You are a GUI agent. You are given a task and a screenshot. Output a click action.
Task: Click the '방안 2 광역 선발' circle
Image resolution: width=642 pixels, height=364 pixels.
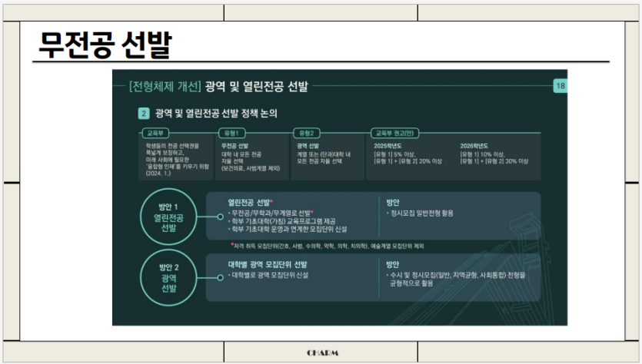tap(168, 278)
